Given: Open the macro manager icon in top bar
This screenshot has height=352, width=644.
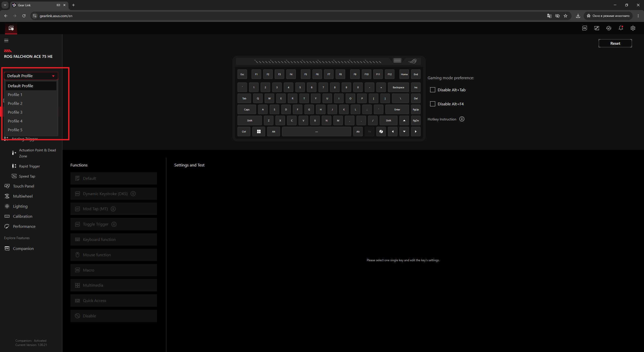Looking at the screenshot, I should coord(585,28).
